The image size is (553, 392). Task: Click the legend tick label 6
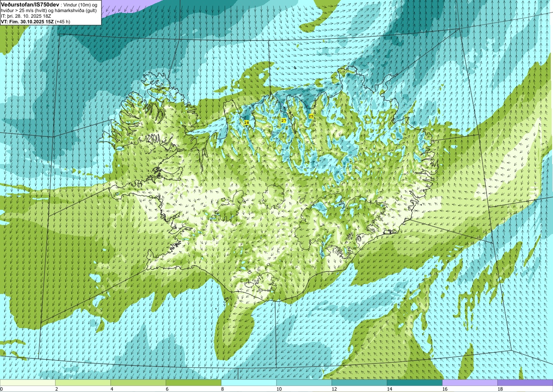pyautogui.click(x=167, y=389)
